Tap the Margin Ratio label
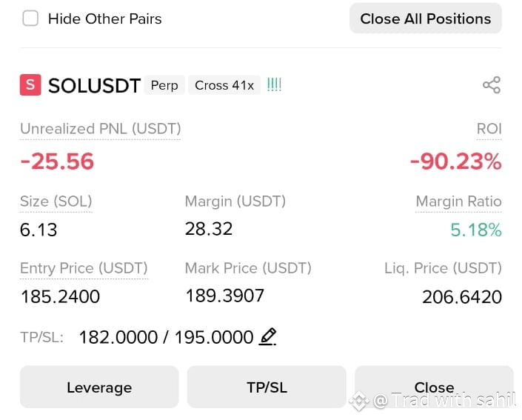Image resolution: width=522 pixels, height=420 pixels. pyautogui.click(x=459, y=201)
